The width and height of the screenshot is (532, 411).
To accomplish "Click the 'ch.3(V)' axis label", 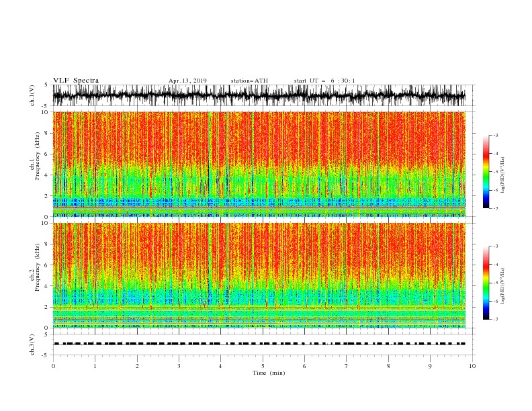I will pyautogui.click(x=32, y=345).
